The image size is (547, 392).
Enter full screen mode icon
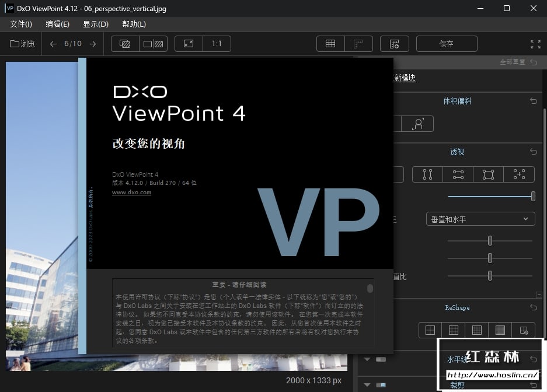[x=535, y=44]
